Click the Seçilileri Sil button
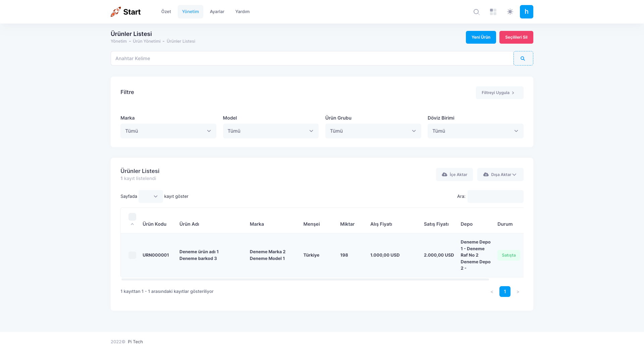The image size is (644, 352). 516,37
